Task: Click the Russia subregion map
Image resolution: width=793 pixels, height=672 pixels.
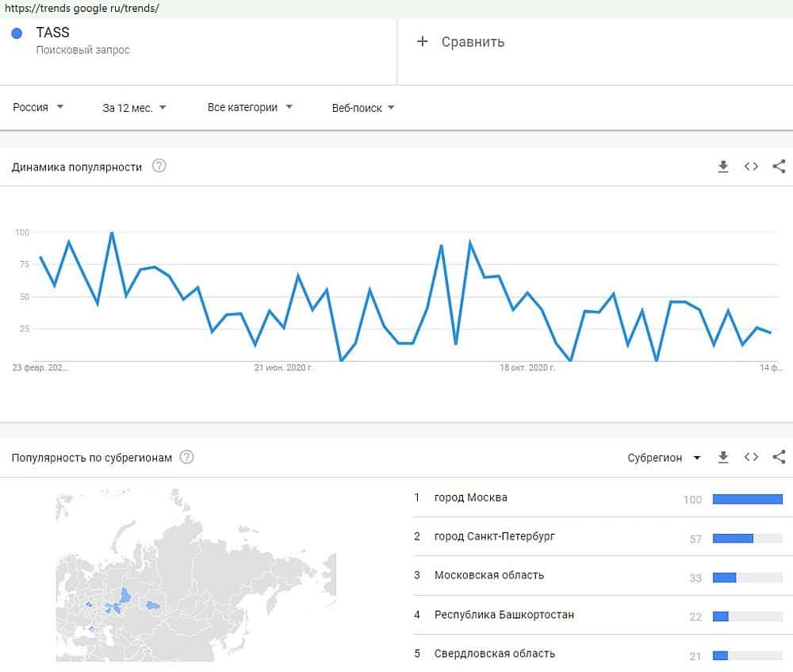Action: (195, 575)
